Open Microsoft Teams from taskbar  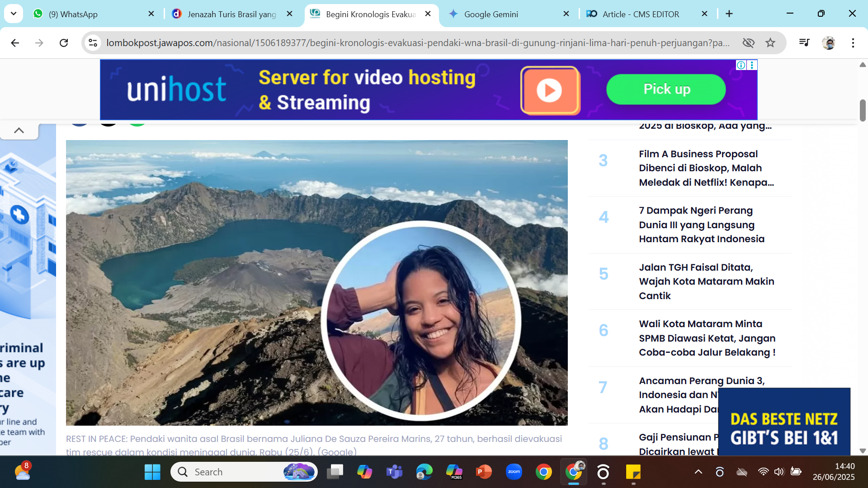point(394,472)
